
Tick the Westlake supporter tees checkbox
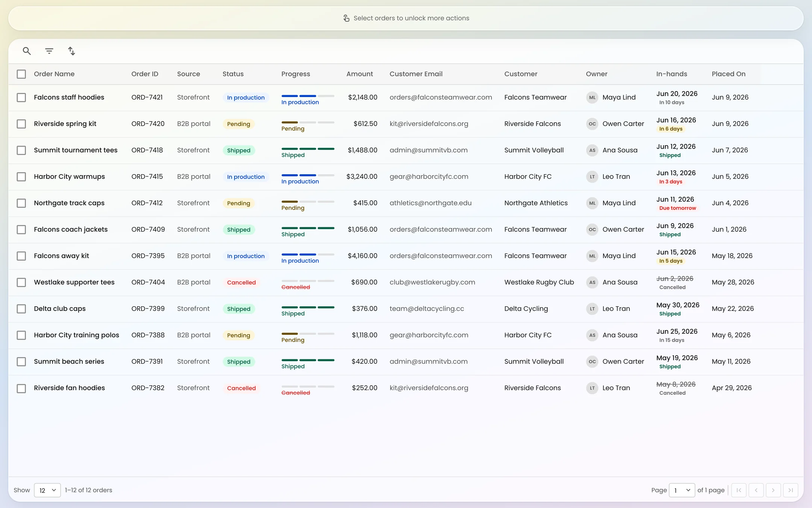tap(21, 282)
